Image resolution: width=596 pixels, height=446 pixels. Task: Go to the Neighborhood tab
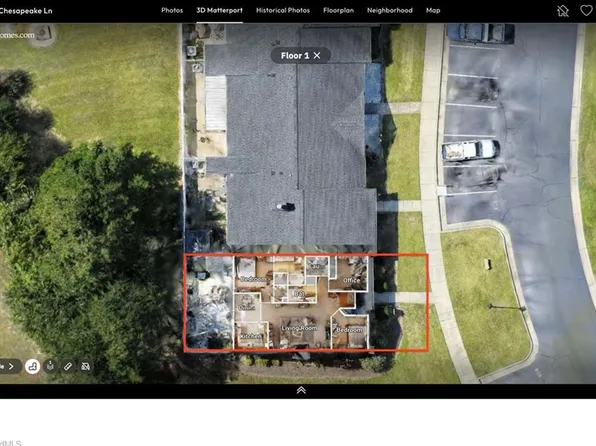[x=390, y=11]
